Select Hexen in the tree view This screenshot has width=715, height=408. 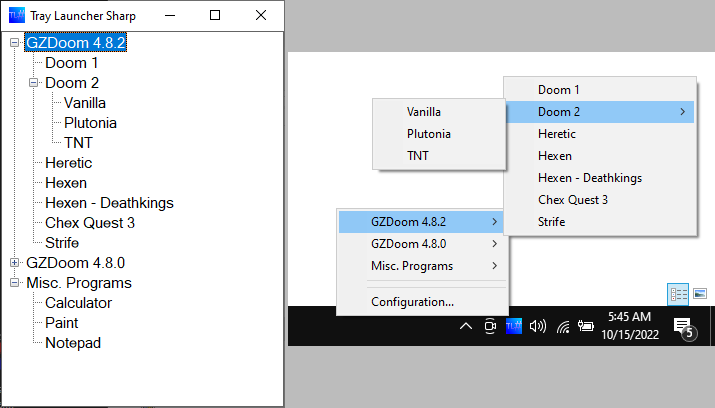66,183
